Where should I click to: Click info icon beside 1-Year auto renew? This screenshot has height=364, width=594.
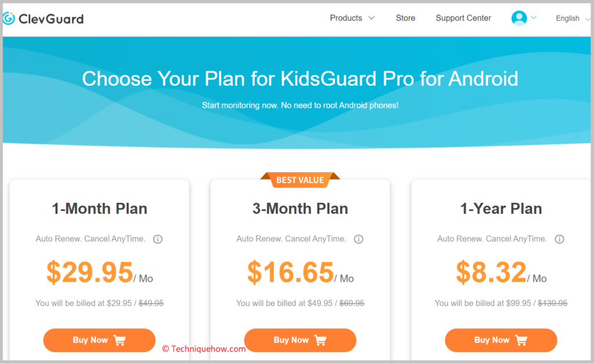(x=559, y=239)
